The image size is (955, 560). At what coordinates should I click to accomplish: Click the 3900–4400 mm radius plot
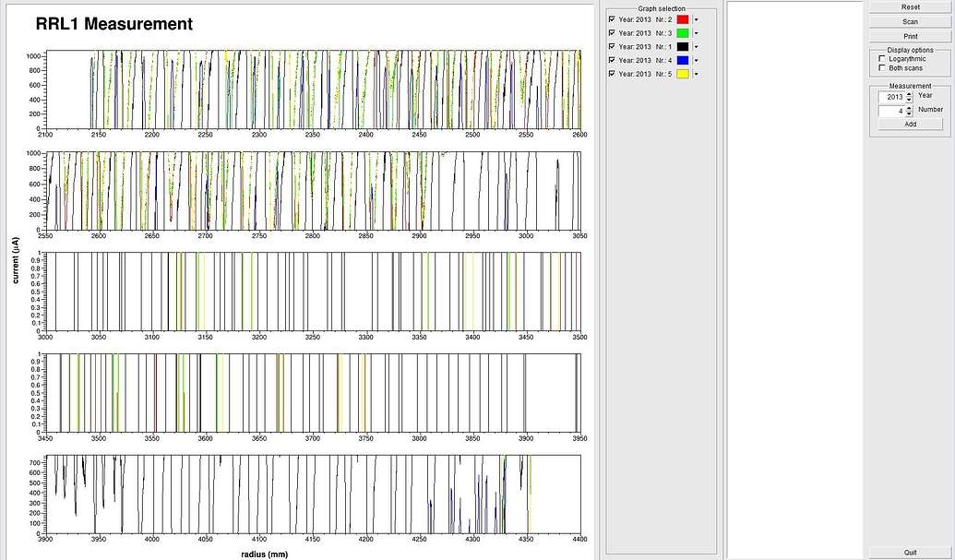coord(313,494)
